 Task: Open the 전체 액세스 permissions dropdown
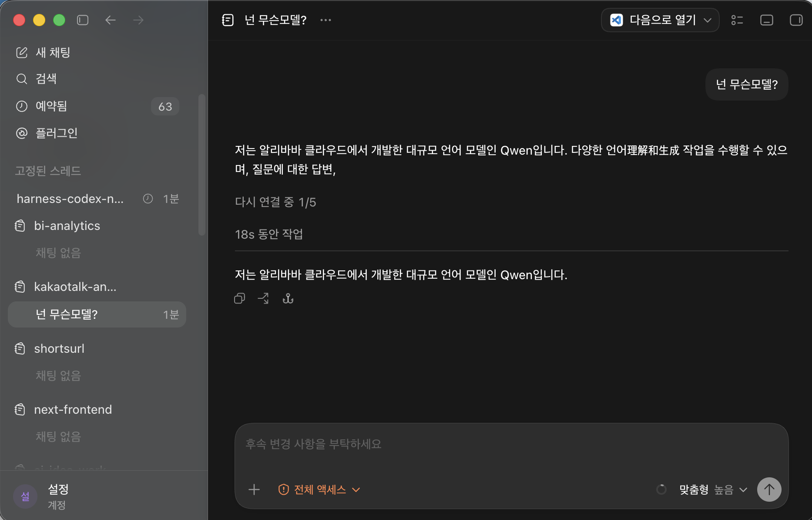coord(319,490)
